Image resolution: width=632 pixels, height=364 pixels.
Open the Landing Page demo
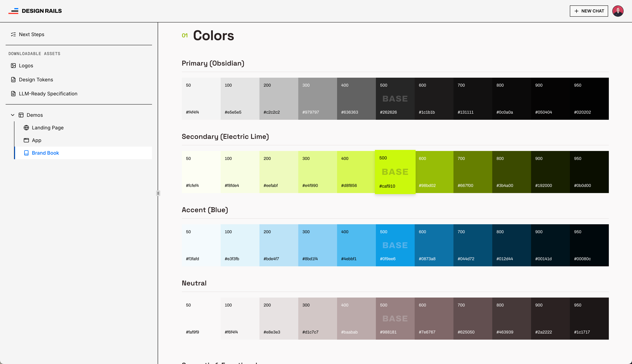click(48, 128)
